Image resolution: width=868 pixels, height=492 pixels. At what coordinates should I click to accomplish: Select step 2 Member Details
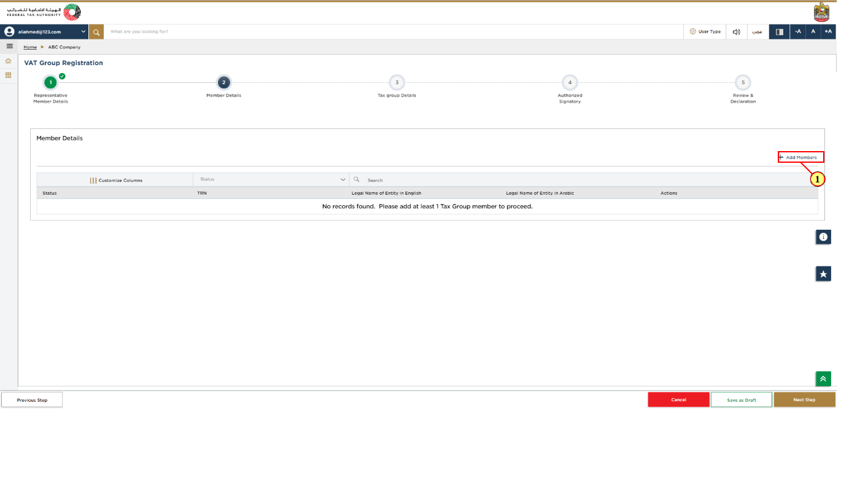tap(223, 82)
